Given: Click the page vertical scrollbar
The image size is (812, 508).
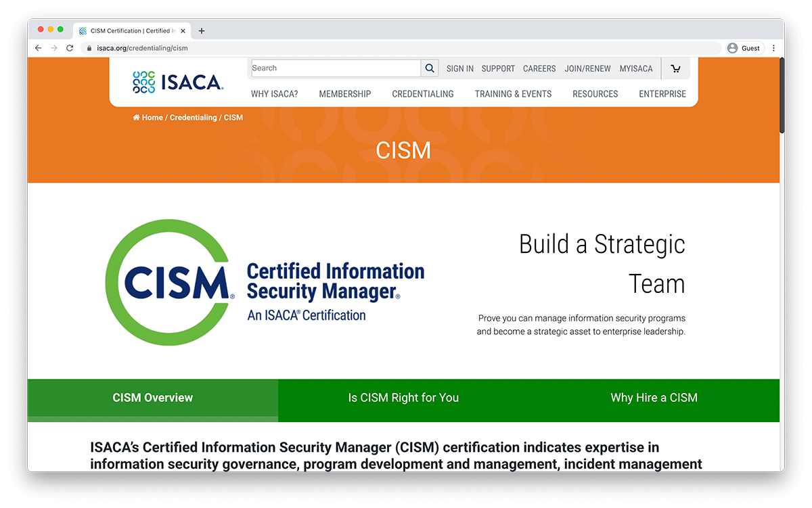Looking at the screenshot, I should tap(782, 95).
